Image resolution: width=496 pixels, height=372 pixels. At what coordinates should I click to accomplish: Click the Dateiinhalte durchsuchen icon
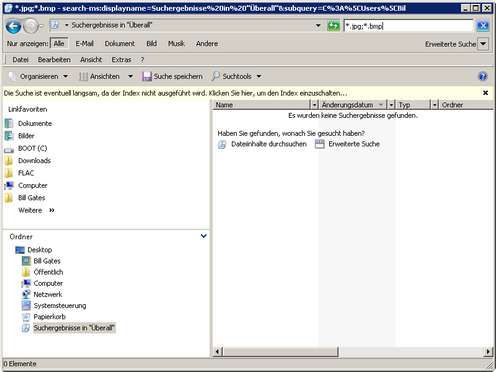click(x=222, y=144)
